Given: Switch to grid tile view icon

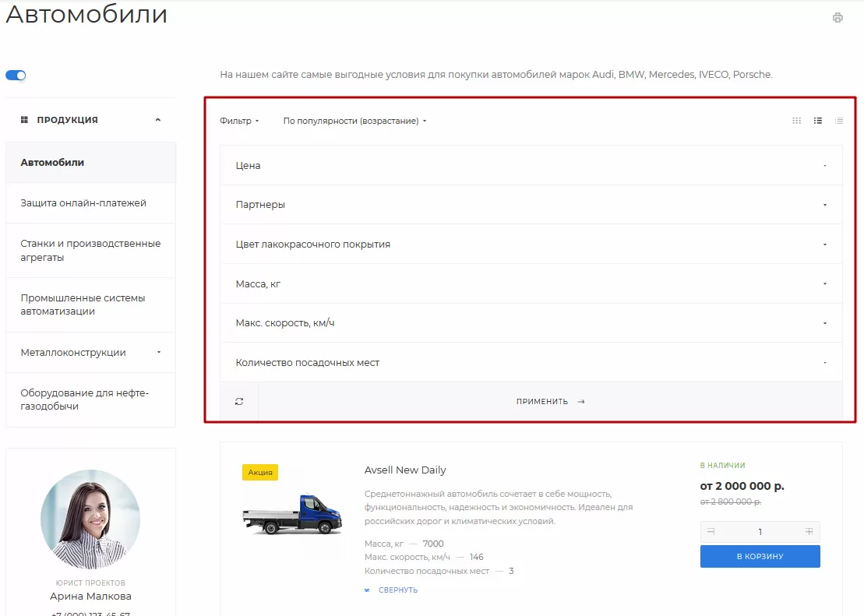Looking at the screenshot, I should pyautogui.click(x=797, y=121).
